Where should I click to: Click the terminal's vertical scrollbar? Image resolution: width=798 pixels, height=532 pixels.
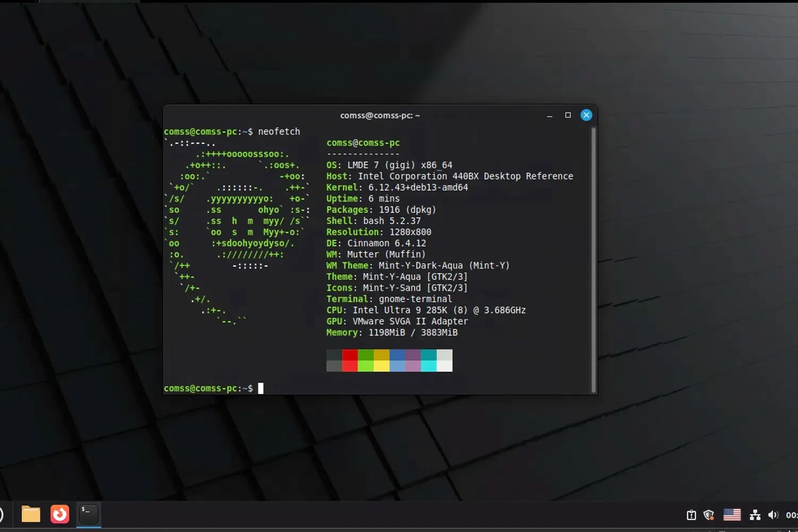[593, 260]
